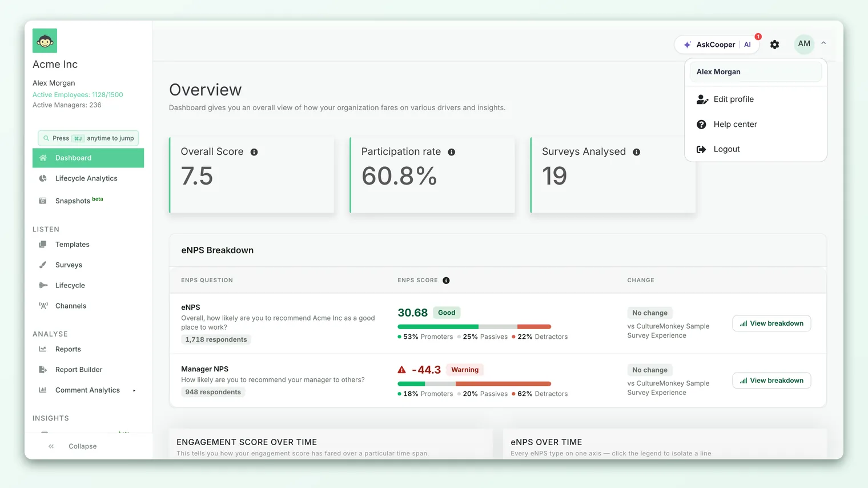The height and width of the screenshot is (488, 868).
Task: Click the eNPS Breakdown heading
Action: pyautogui.click(x=218, y=250)
